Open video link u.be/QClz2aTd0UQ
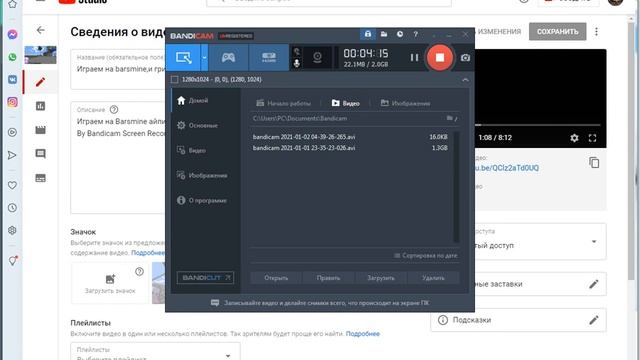 (507, 168)
